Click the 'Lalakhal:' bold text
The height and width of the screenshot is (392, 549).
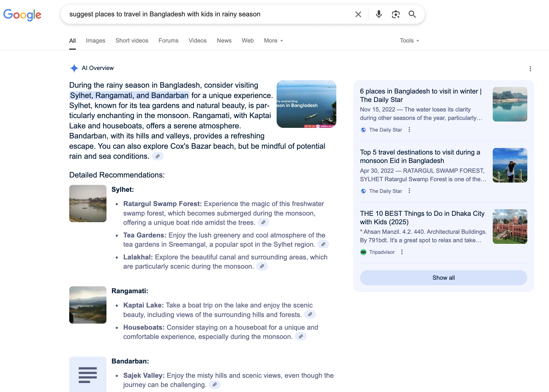click(x=138, y=257)
